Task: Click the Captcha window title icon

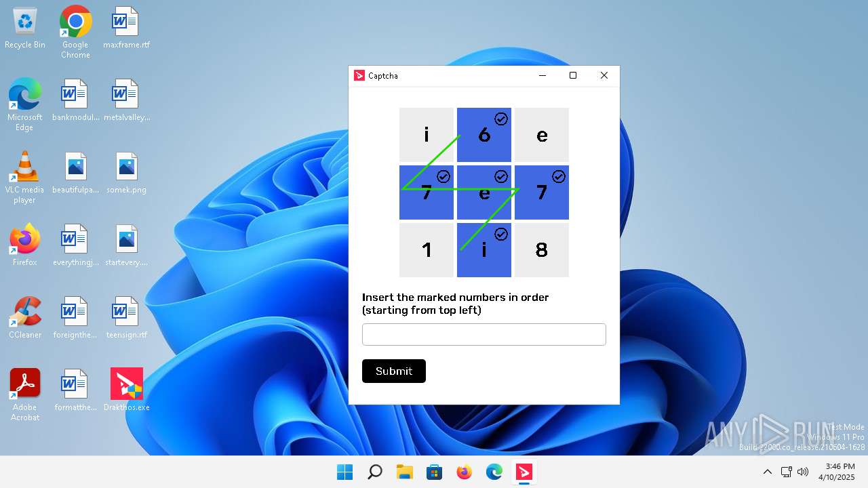Action: tap(359, 75)
